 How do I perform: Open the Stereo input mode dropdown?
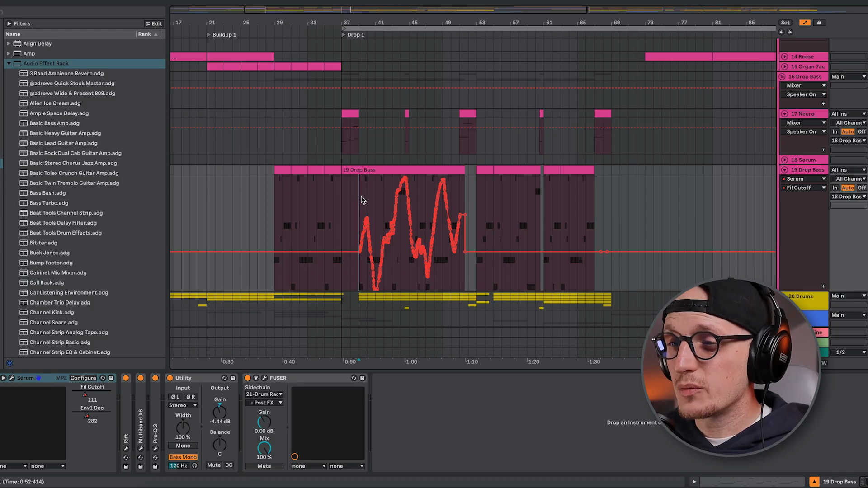[x=183, y=405]
